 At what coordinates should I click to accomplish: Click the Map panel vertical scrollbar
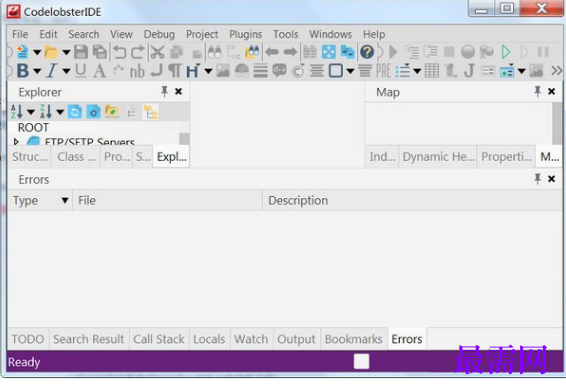(x=557, y=123)
